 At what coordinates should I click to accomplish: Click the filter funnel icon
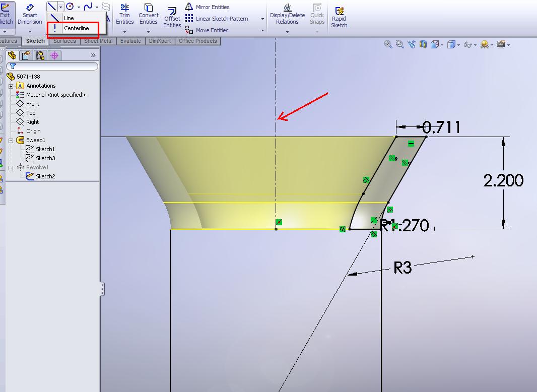[x=13, y=66]
